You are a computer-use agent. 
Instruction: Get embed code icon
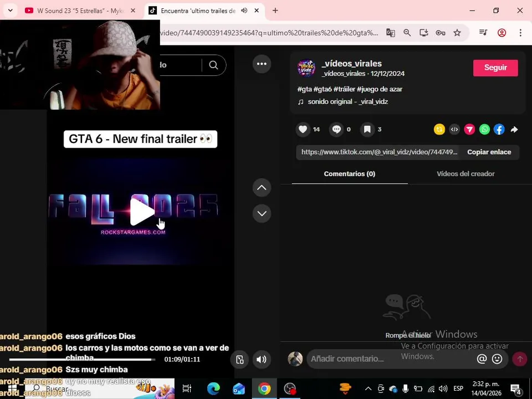[454, 129]
